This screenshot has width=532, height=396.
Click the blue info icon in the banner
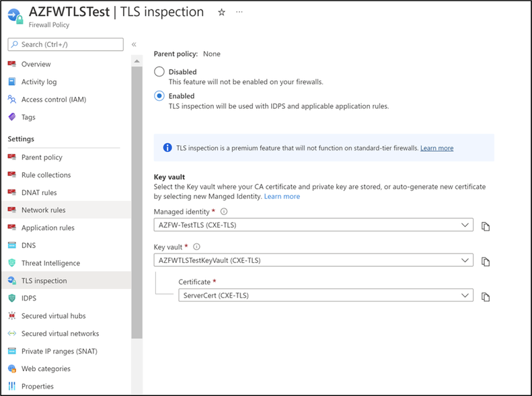(167, 148)
